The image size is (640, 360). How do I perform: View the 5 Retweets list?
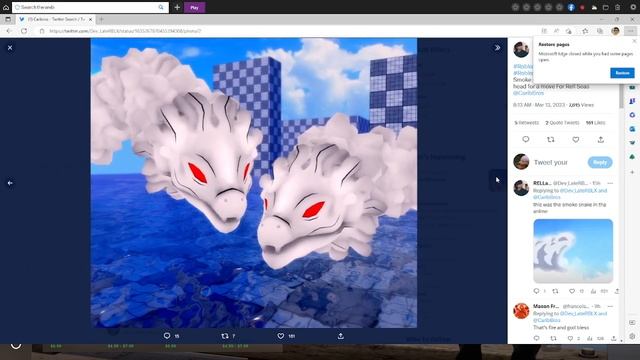527,122
